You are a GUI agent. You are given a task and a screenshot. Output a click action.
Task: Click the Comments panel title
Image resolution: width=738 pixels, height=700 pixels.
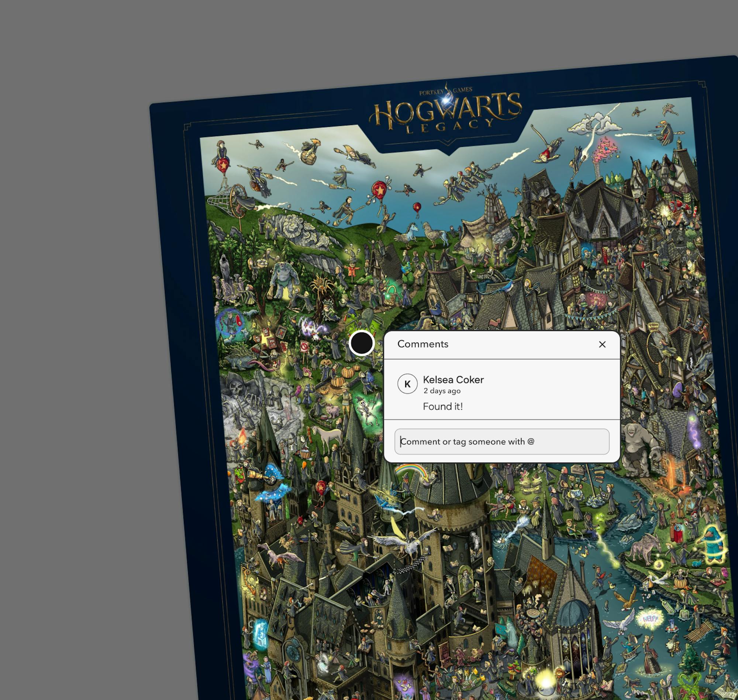click(423, 344)
